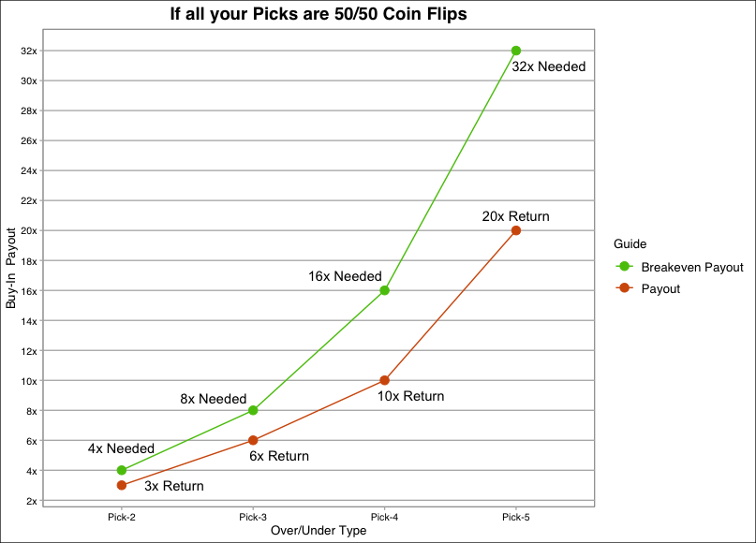Select the green Pick-2 point at 4x
Screen dimensions: 756x543
click(x=122, y=470)
